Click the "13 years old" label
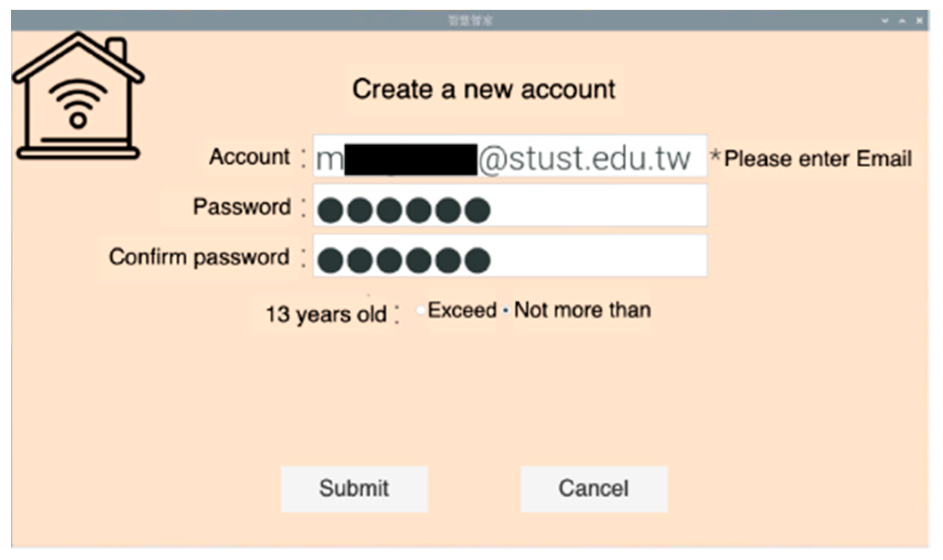Image resolution: width=943 pixels, height=560 pixels. (x=326, y=314)
